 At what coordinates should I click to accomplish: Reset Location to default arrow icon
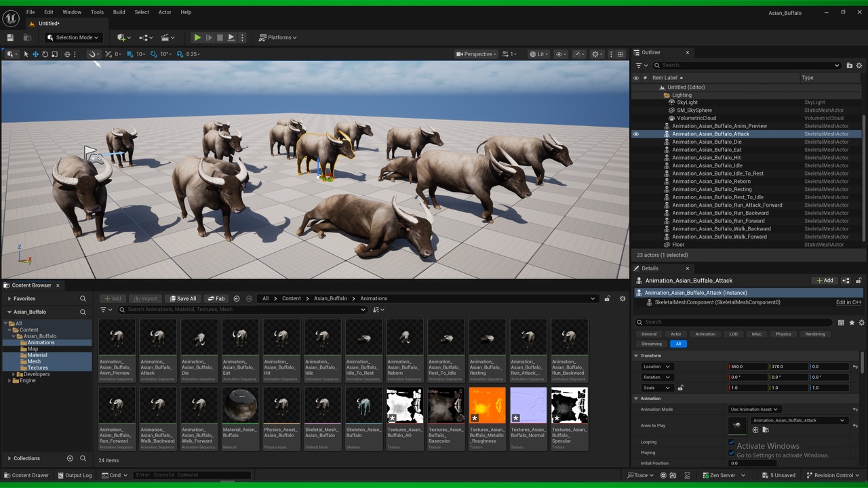(x=855, y=367)
